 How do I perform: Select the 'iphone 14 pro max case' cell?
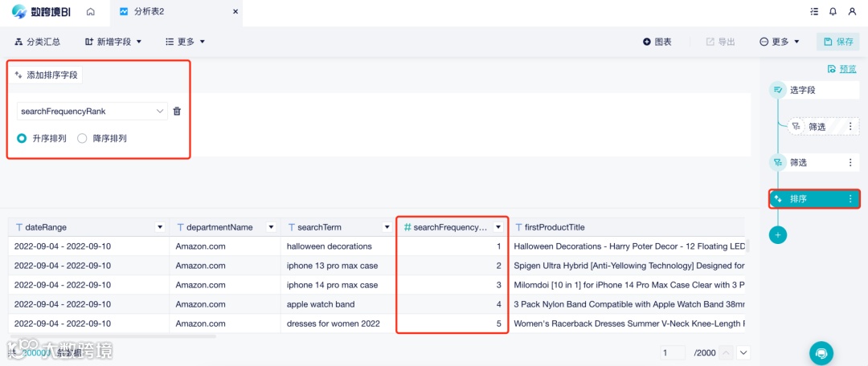point(339,285)
